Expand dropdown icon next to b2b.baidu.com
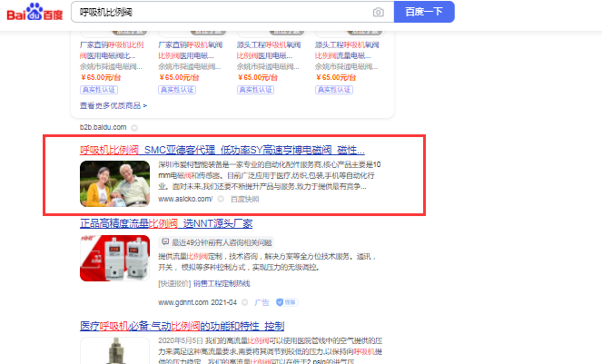Image resolution: width=602 pixels, height=364 pixels. coord(134,127)
